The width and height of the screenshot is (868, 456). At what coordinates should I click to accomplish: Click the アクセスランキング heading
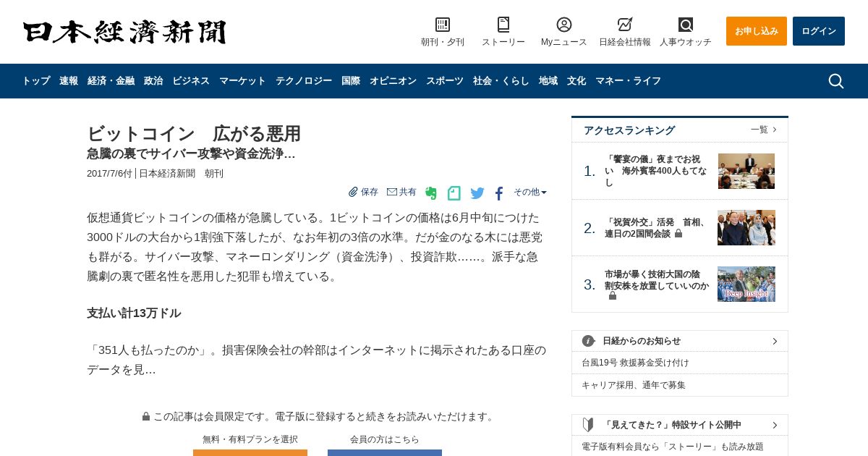tap(629, 130)
